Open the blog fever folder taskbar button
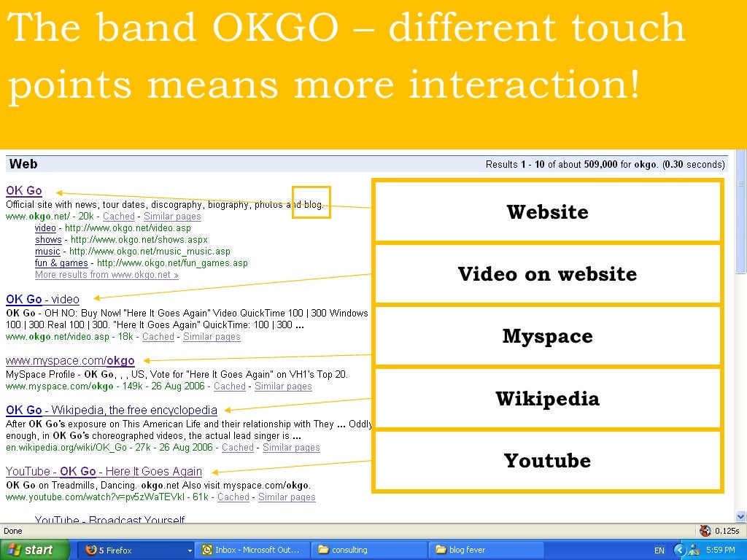 click(x=486, y=550)
